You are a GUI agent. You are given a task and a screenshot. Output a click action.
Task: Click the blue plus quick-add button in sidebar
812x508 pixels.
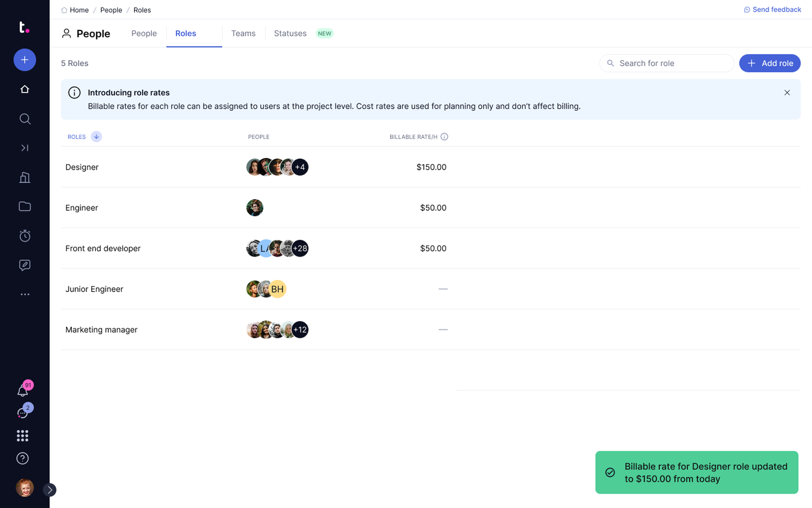[24, 60]
